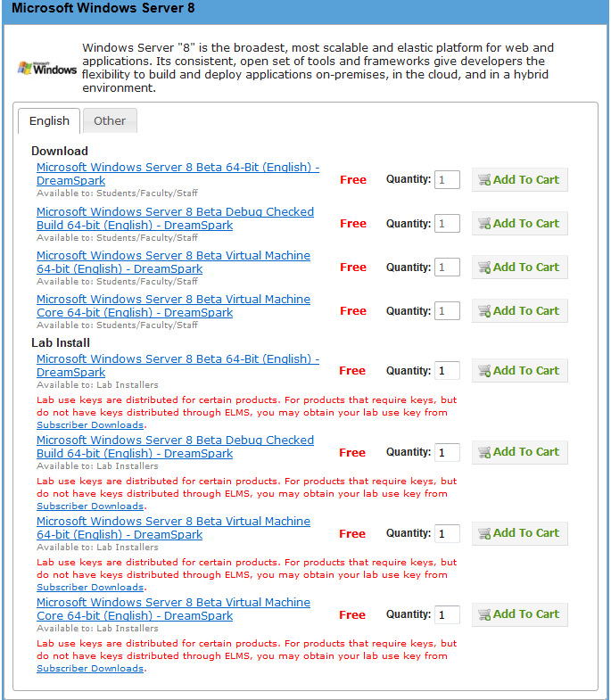Focus quantity field for Lab Install Server 8 Beta 64-Bit

click(447, 371)
